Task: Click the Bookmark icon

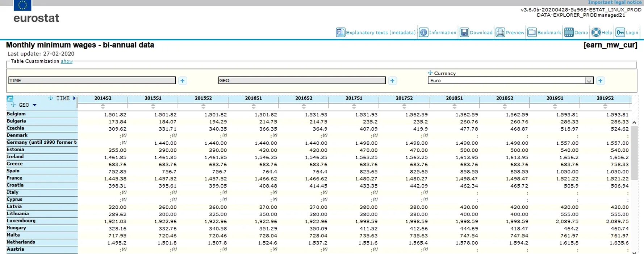Action: click(x=532, y=32)
